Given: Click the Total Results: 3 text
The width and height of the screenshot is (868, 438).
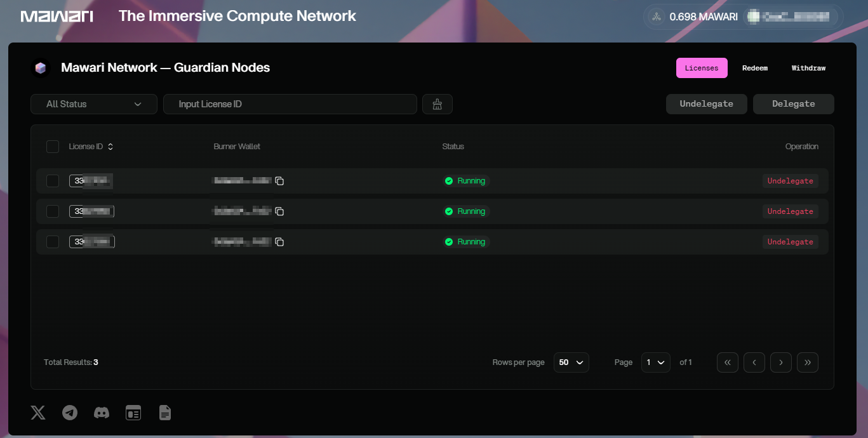Looking at the screenshot, I should [x=71, y=362].
